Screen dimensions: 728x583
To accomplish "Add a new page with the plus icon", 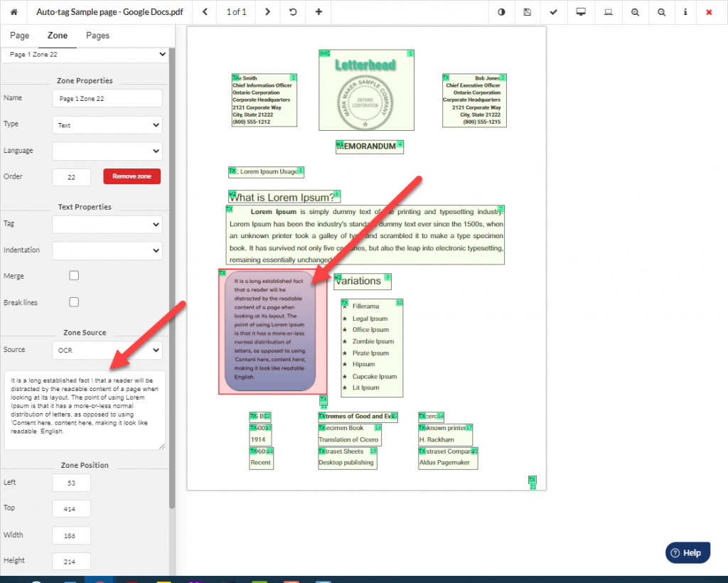I will coord(318,12).
